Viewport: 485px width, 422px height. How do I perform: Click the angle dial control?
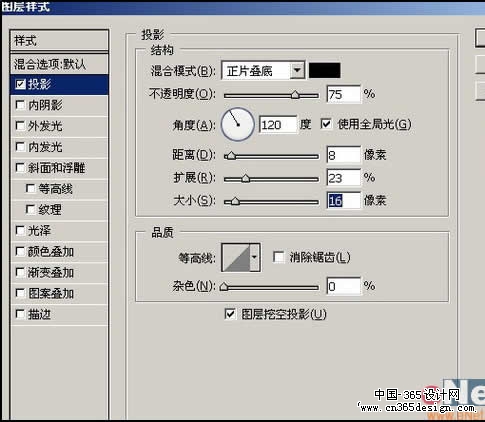pyautogui.click(x=238, y=124)
